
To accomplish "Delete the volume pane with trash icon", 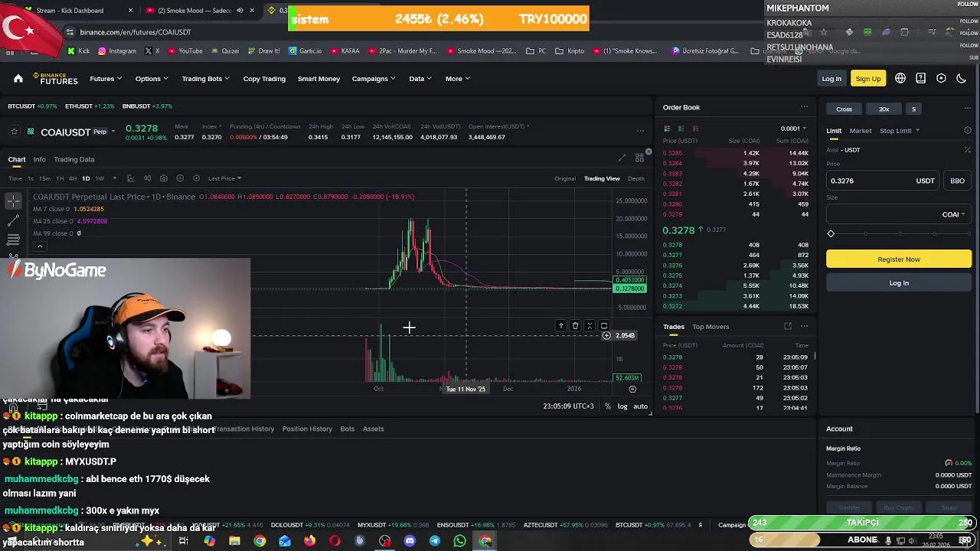I will click(x=575, y=326).
